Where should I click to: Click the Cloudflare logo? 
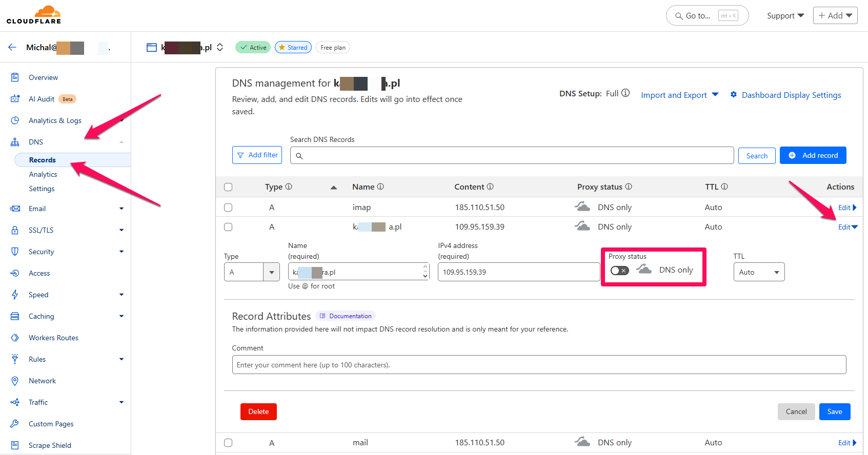(34, 15)
